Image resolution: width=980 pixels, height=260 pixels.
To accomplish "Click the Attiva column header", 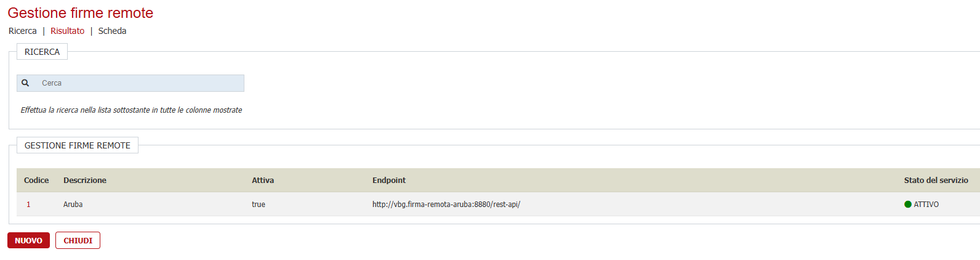I will pos(263,181).
